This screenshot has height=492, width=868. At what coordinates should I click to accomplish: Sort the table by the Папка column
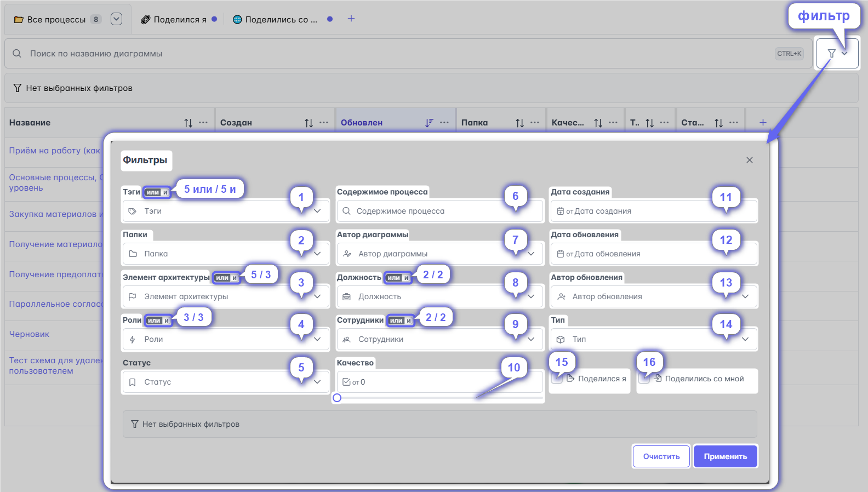[x=519, y=123]
